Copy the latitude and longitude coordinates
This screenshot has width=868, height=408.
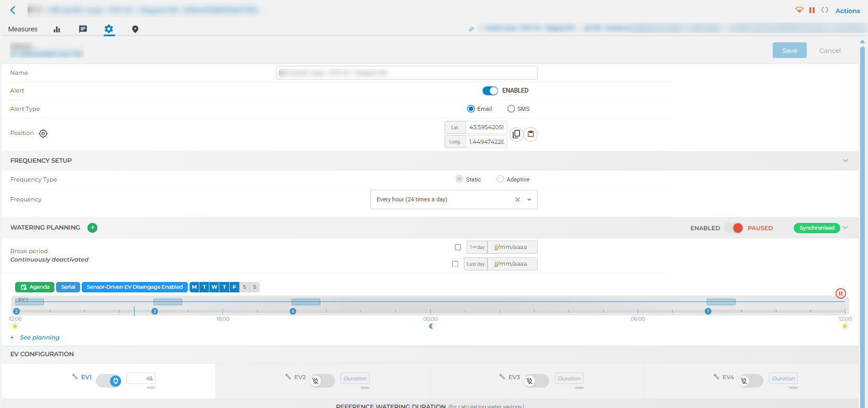tap(516, 134)
